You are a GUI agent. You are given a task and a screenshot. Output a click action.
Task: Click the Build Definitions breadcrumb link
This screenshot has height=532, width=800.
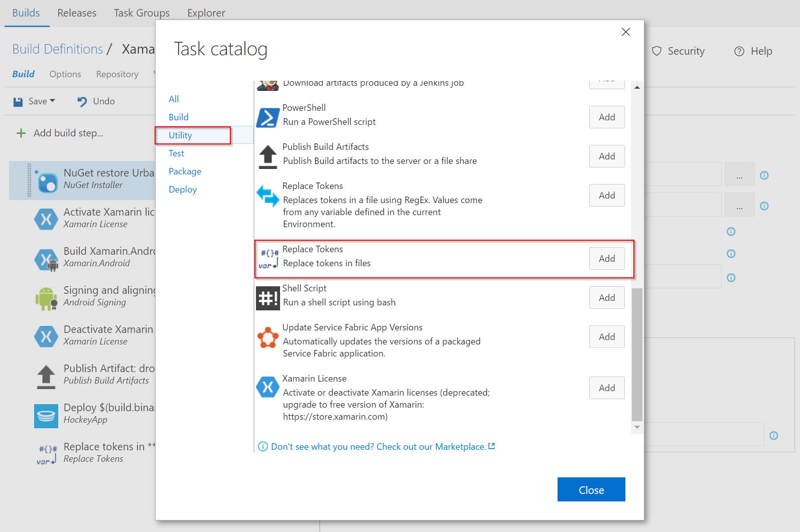tap(58, 49)
